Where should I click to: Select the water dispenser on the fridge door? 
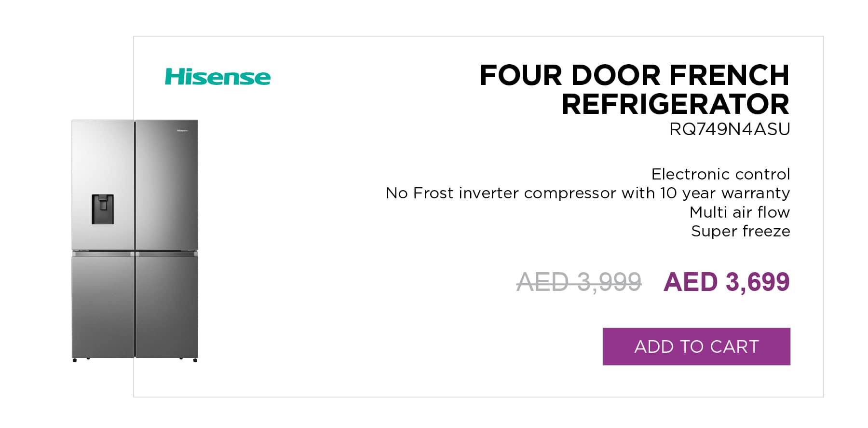tap(103, 209)
